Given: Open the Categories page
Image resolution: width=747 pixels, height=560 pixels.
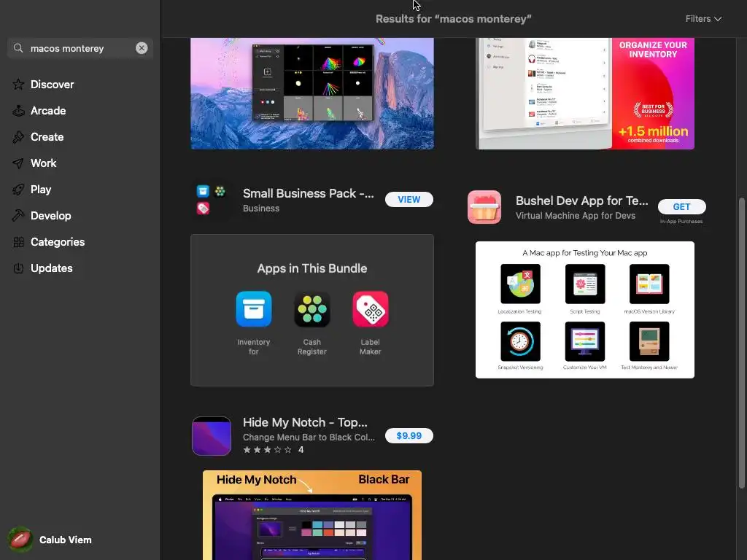Looking at the screenshot, I should [x=57, y=242].
